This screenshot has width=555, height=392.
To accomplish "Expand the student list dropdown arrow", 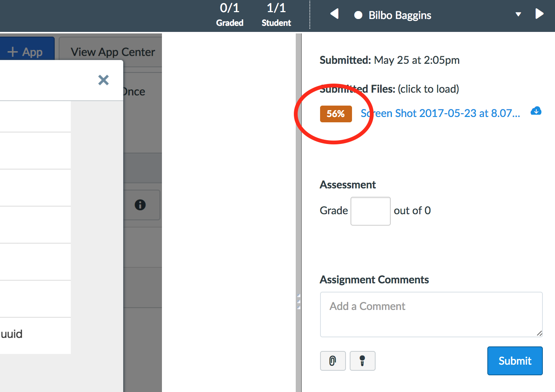I will pyautogui.click(x=518, y=14).
